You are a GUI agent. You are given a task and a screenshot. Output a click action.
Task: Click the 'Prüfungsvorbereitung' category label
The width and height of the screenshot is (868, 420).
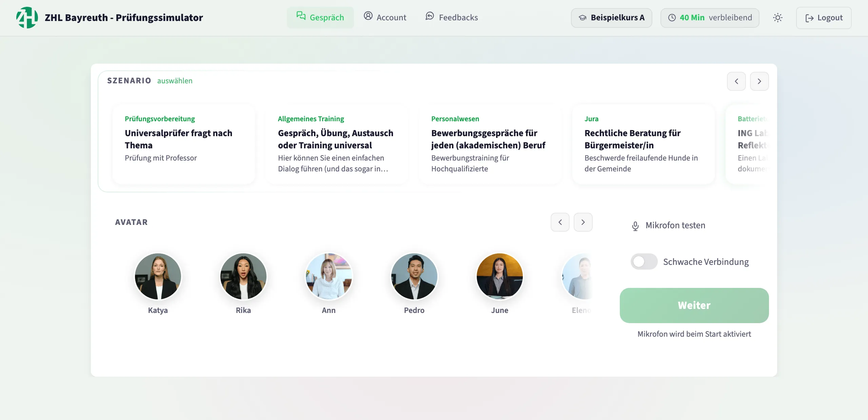pos(160,119)
